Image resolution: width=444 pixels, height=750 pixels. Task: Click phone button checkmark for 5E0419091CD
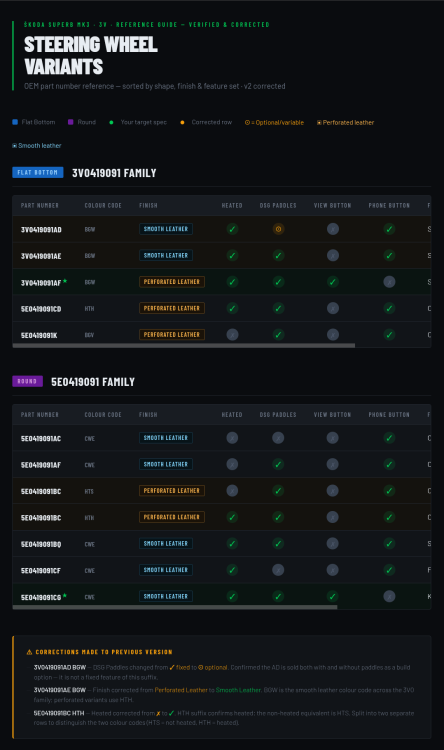click(x=389, y=309)
